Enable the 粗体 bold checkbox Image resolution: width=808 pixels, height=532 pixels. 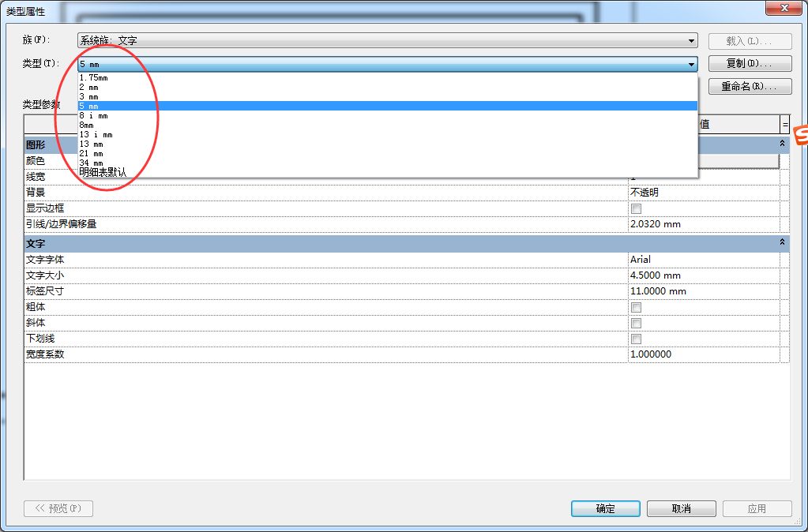tap(637, 308)
